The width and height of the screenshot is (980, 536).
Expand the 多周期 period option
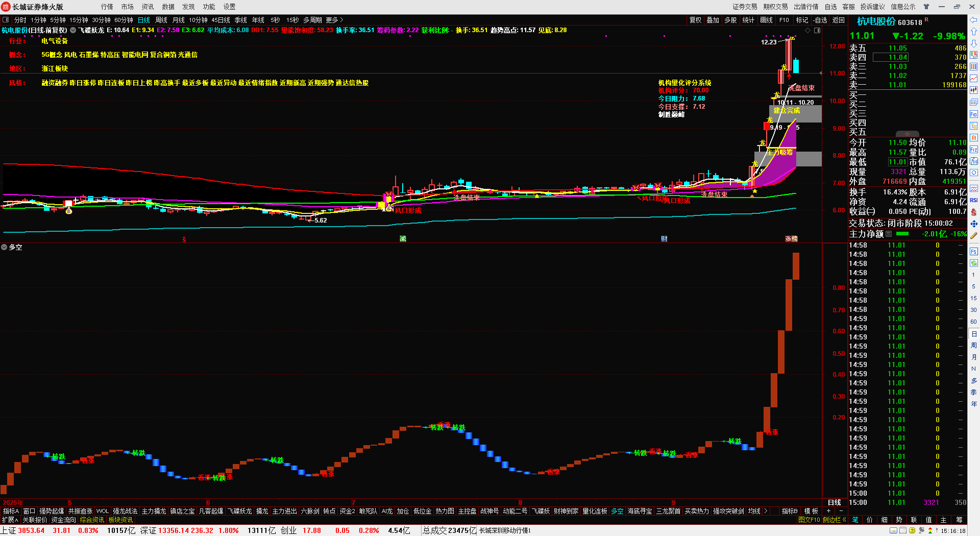coord(312,20)
